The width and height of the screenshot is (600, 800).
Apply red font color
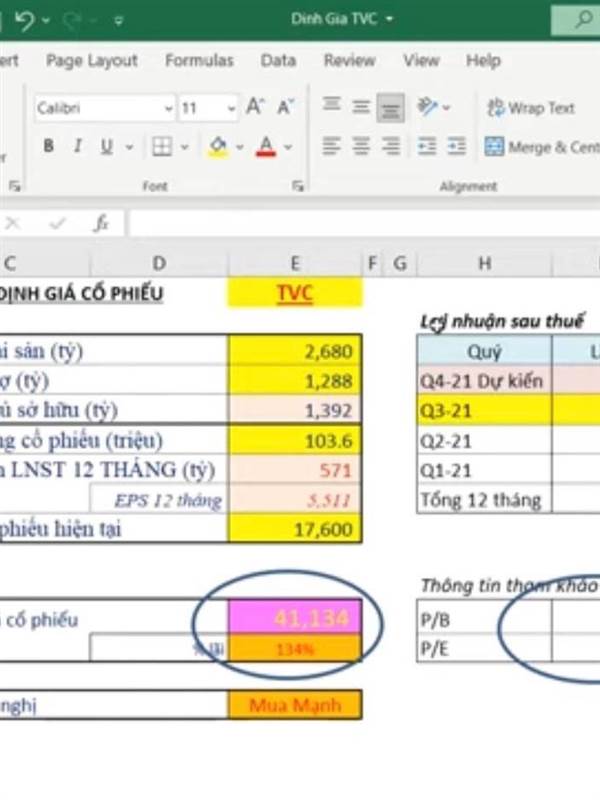coord(265,147)
